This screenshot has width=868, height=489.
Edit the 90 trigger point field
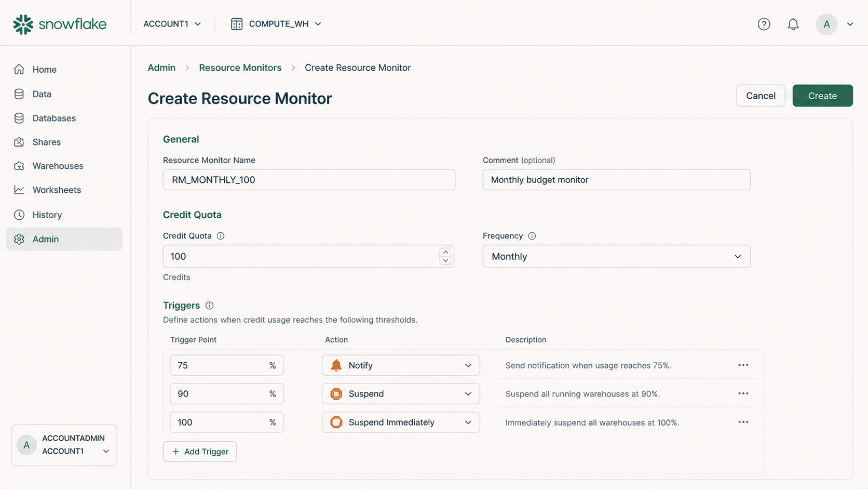point(226,393)
